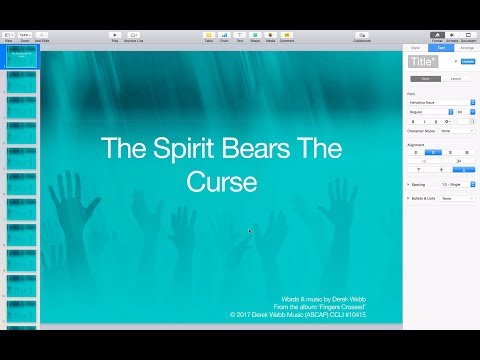The width and height of the screenshot is (480, 360).
Task: Open the Regular typeface dropdown
Action: click(431, 112)
